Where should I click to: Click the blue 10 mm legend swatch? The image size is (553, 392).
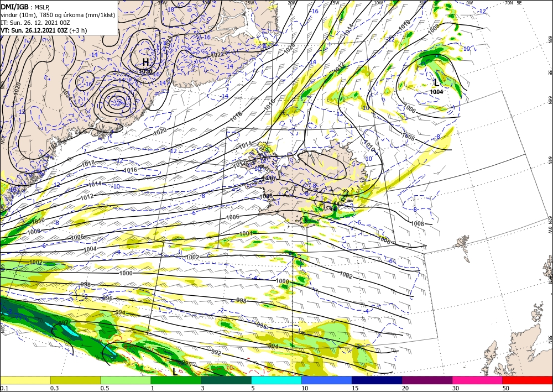click(x=327, y=380)
